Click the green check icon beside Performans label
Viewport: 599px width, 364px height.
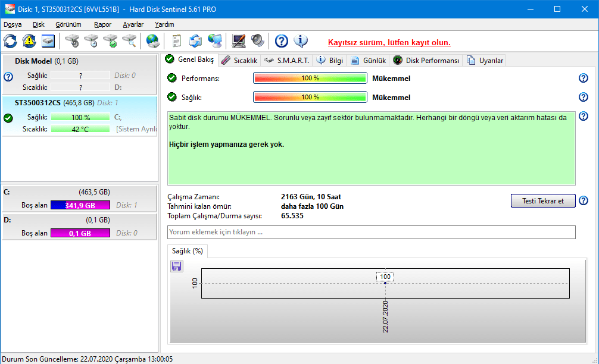coord(172,78)
